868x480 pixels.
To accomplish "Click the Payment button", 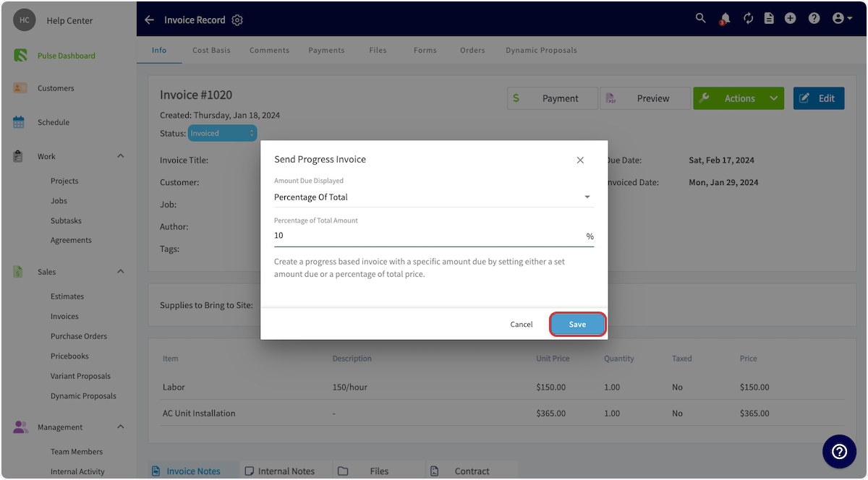I will pyautogui.click(x=553, y=98).
